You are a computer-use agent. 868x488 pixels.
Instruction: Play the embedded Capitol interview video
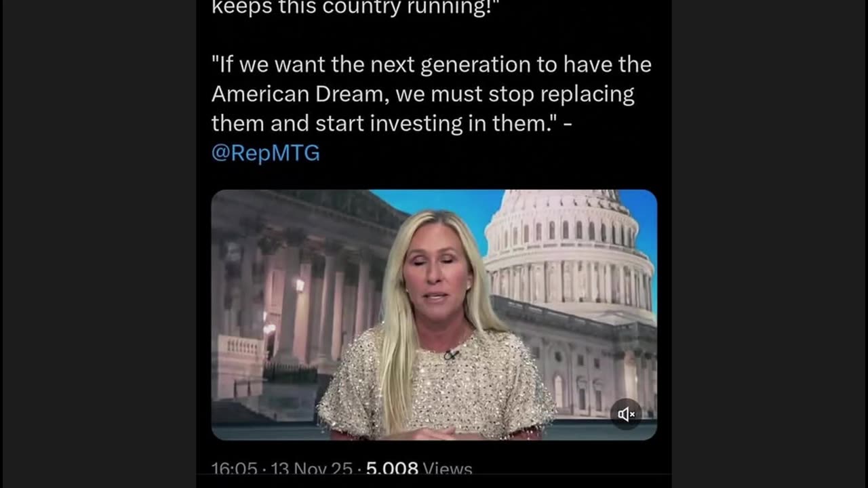[434, 315]
